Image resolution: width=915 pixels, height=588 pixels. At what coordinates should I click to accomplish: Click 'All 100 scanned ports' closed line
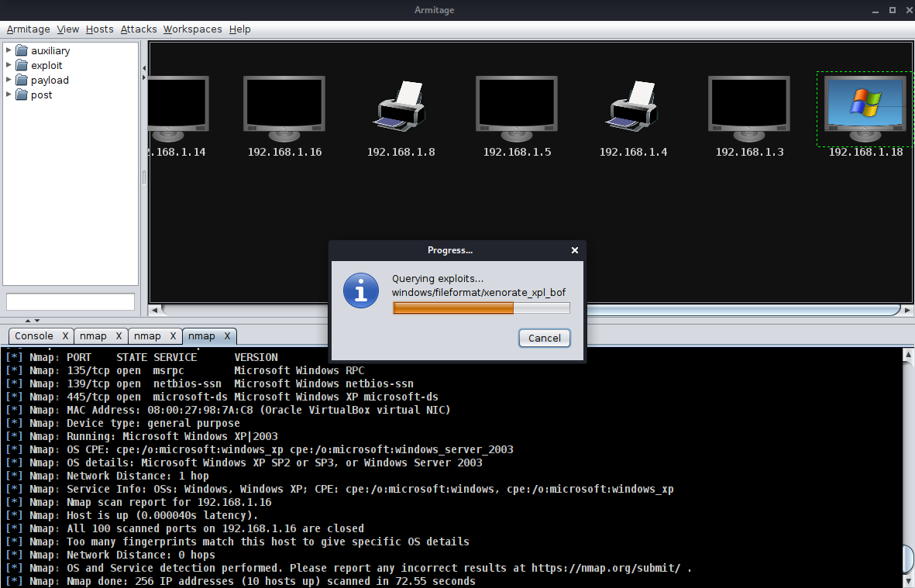[185, 528]
